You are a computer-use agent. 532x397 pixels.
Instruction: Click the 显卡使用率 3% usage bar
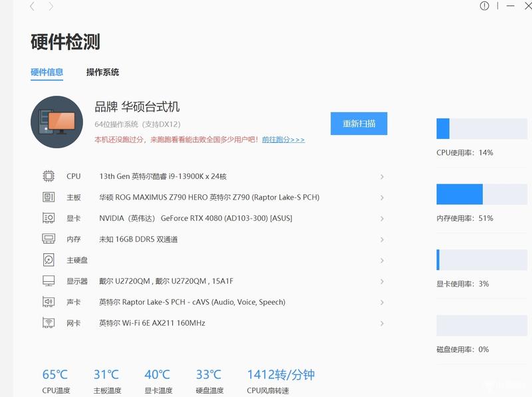click(x=481, y=260)
